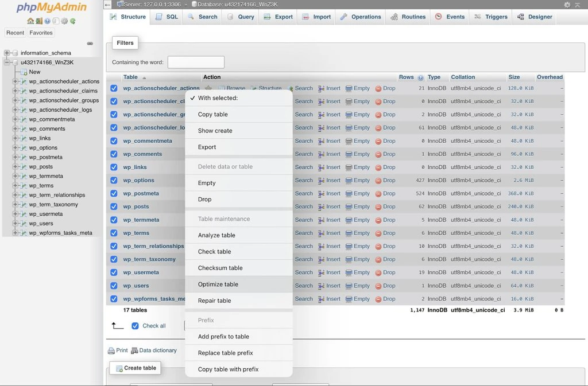Click the settings gear at top right
This screenshot has width=588, height=386.
click(567, 5)
